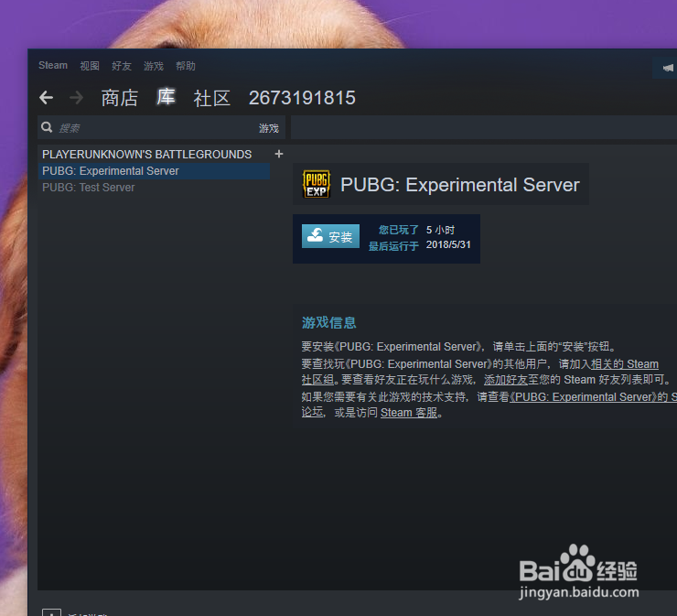Viewport: 677px width, 616px height.
Task: Go forward with the right arrow
Action: (77, 98)
